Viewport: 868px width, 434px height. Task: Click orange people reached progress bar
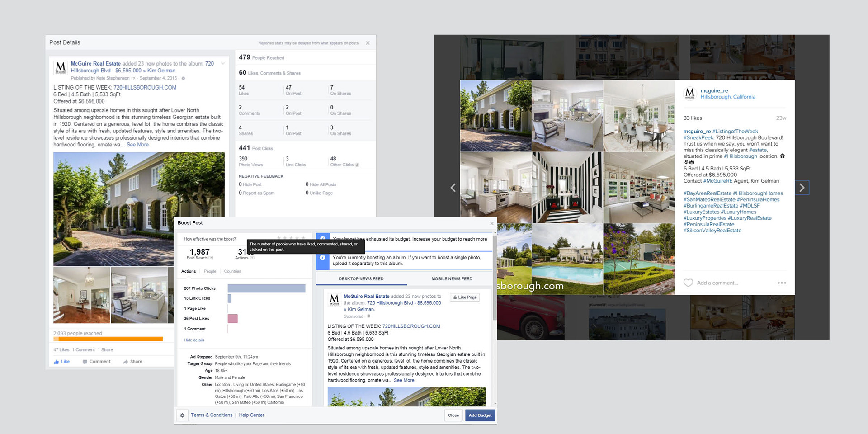click(x=108, y=339)
